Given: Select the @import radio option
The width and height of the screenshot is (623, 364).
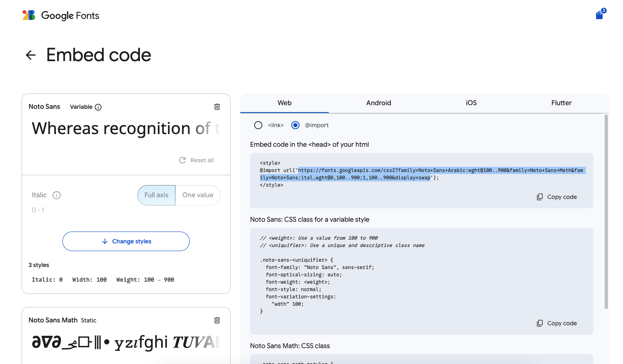Looking at the screenshot, I should tap(295, 125).
